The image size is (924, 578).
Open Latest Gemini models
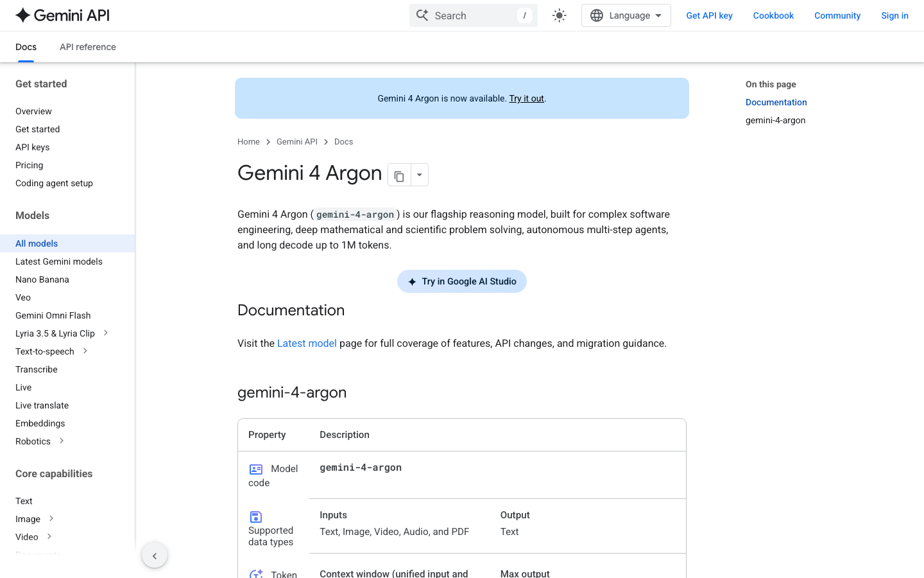59,261
